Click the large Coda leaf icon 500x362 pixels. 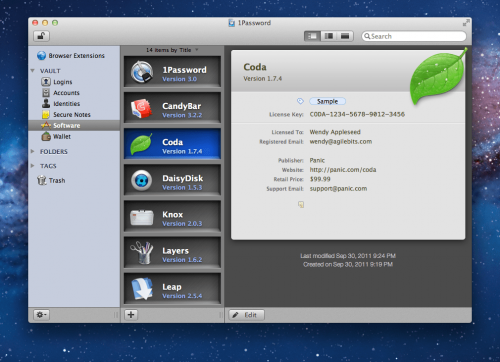point(438,77)
